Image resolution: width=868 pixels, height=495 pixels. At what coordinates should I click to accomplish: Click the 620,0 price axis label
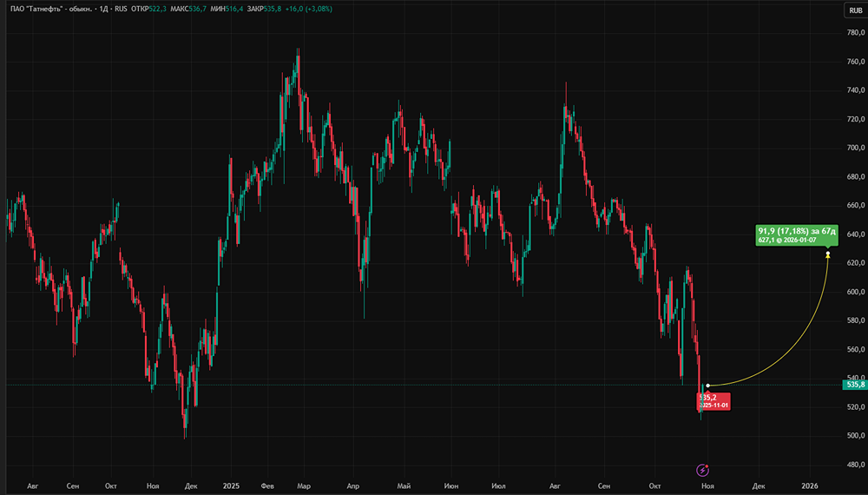coord(855,263)
